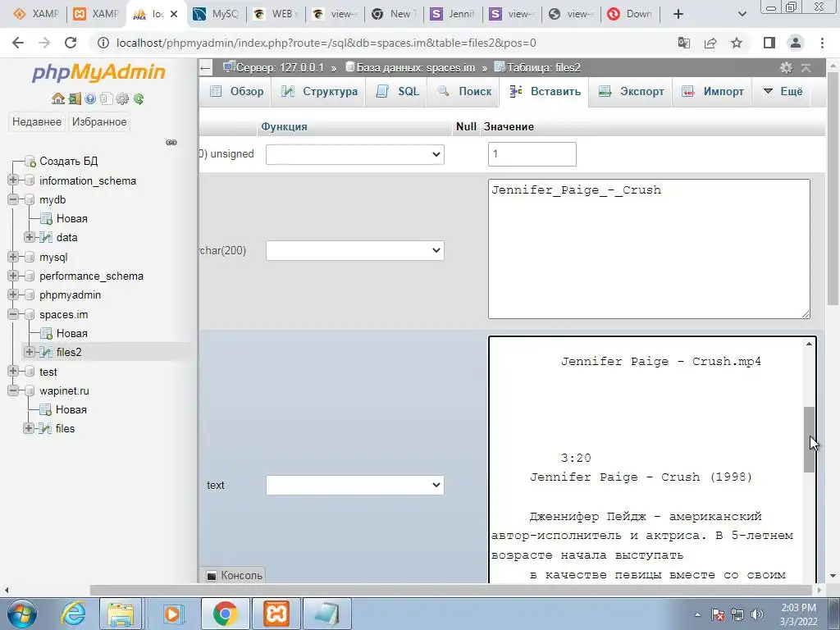This screenshot has height=630, width=840.
Task: Click the collapse top menu chevron icon
Action: 806,67
